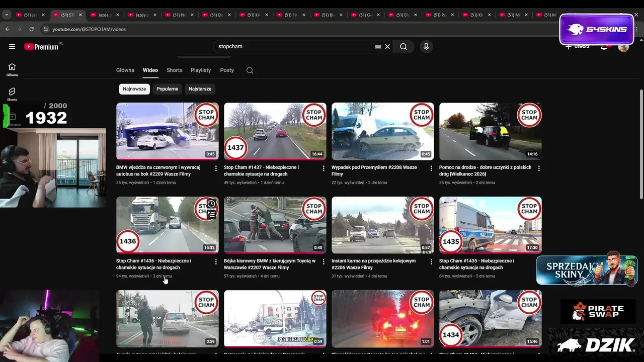Open title link Instant karma na przejeździe kolejowym
644x362 pixels.
point(374,264)
